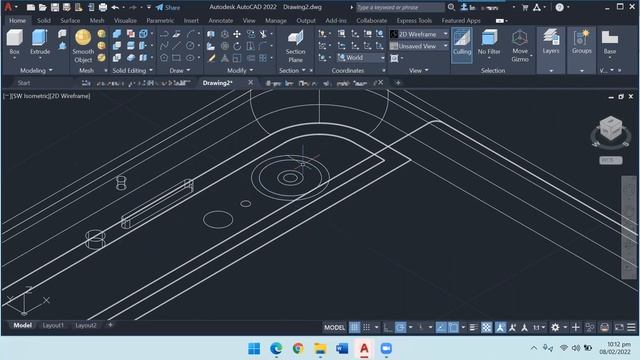The image size is (640, 360).
Task: Open Microsoft Edge from taskbar
Action: (276, 349)
